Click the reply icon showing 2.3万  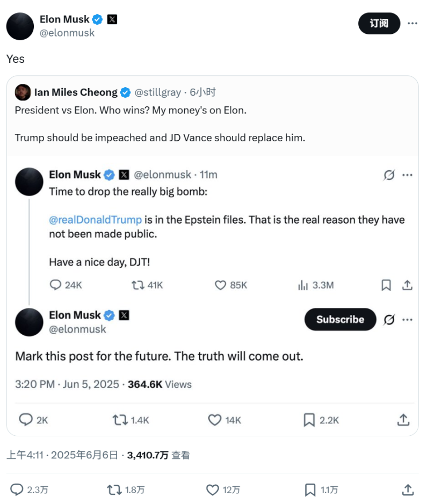click(x=17, y=489)
